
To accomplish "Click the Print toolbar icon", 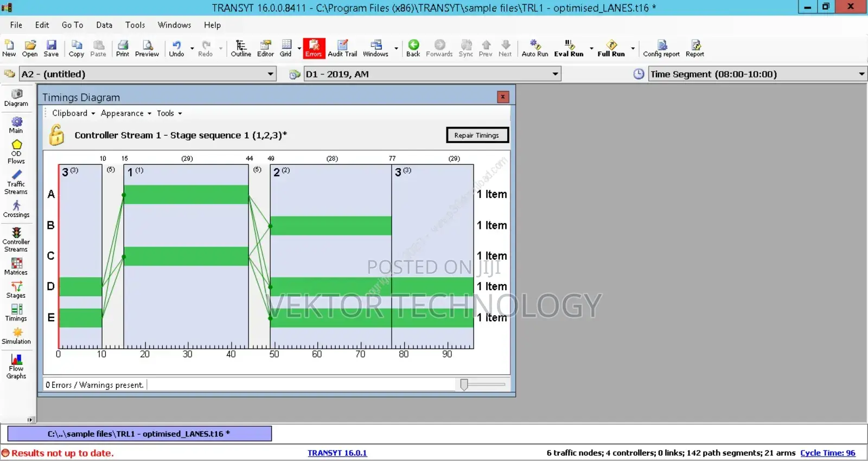I will 123,48.
